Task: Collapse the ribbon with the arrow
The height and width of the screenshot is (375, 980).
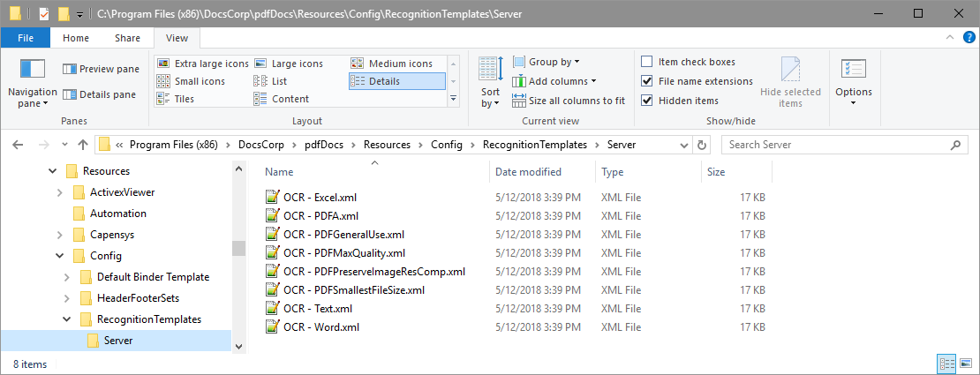Action: pyautogui.click(x=951, y=38)
